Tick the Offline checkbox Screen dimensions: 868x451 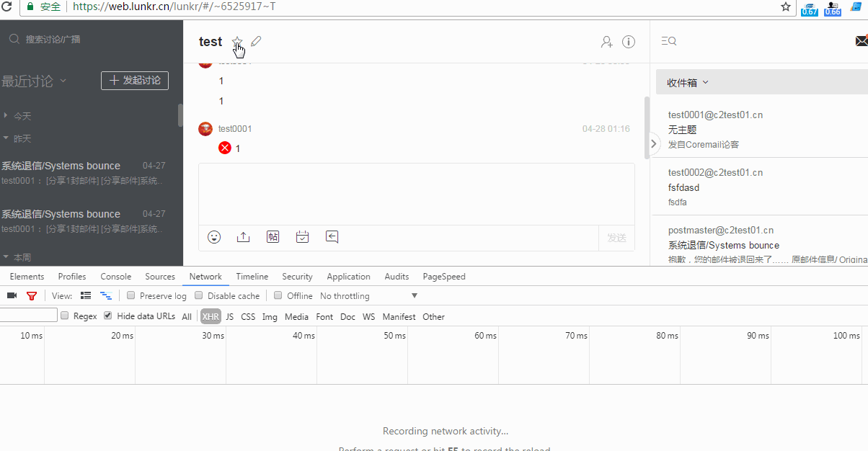pos(278,295)
